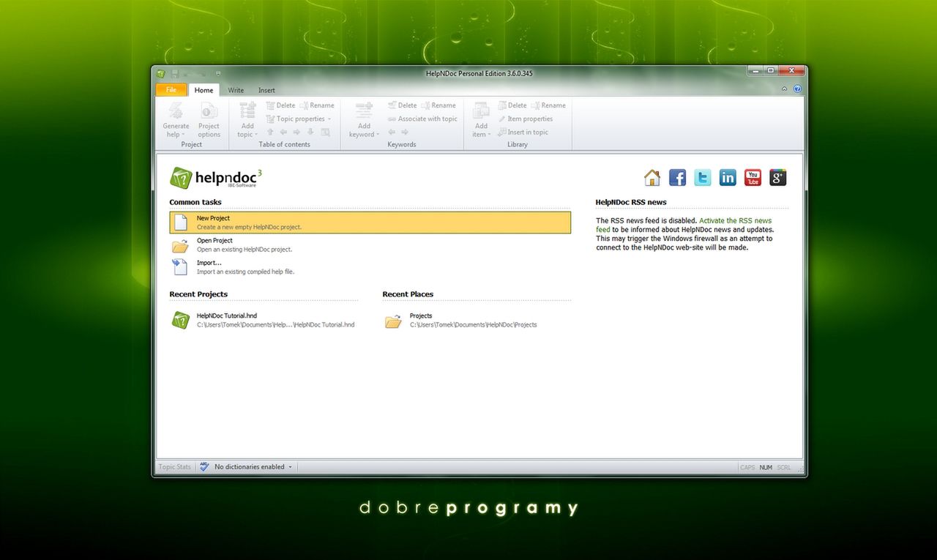Screen dimensions: 937x560
Task: Click the move topic up arrow
Action: click(270, 132)
